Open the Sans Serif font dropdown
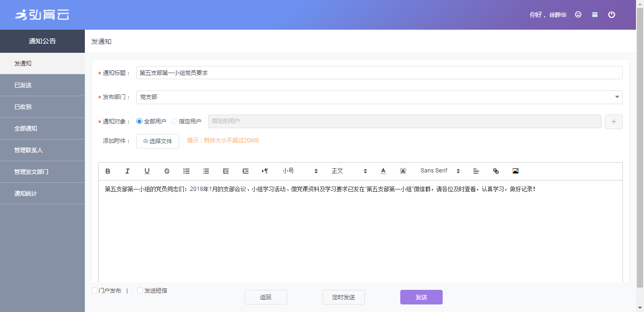The image size is (644, 312). (439, 171)
